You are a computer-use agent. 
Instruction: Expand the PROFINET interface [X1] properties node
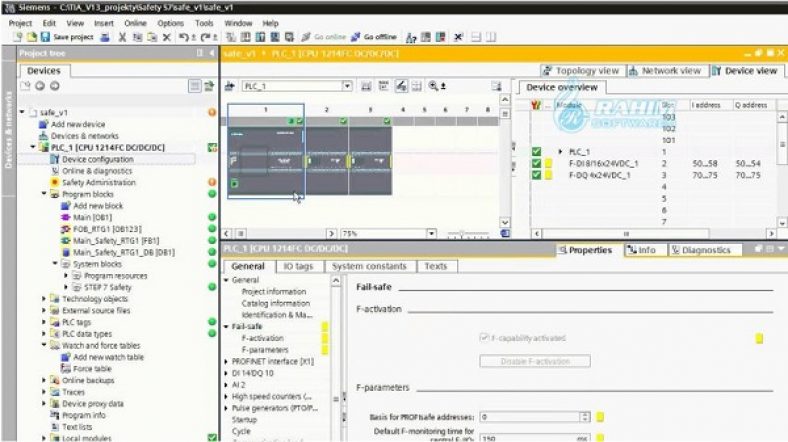(x=227, y=361)
